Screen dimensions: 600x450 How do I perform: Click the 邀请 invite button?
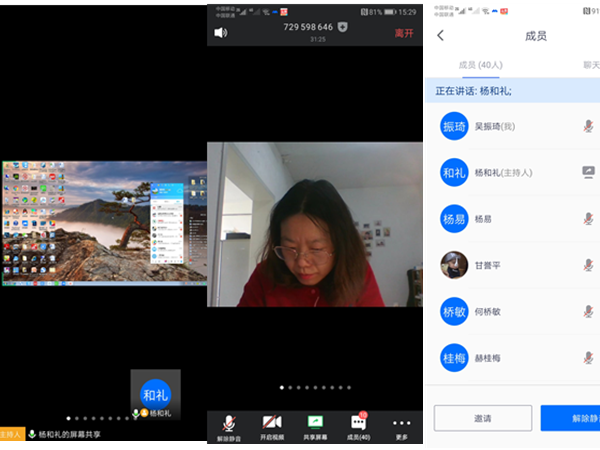point(482,418)
